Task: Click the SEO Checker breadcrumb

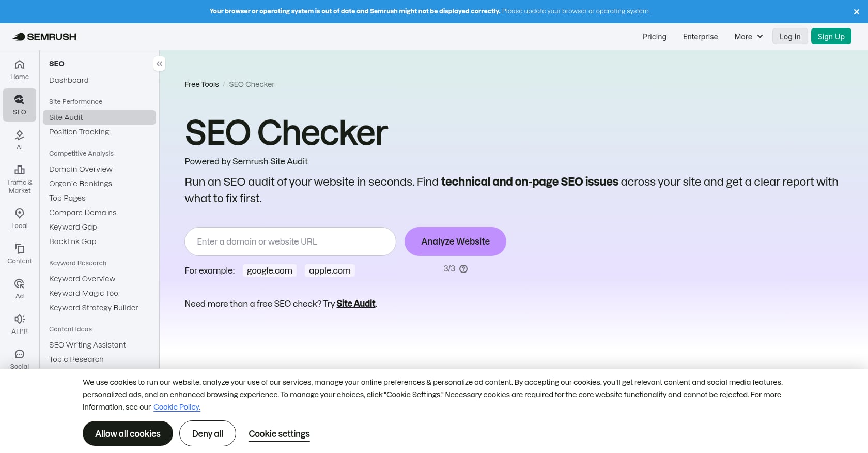Action: [x=252, y=84]
